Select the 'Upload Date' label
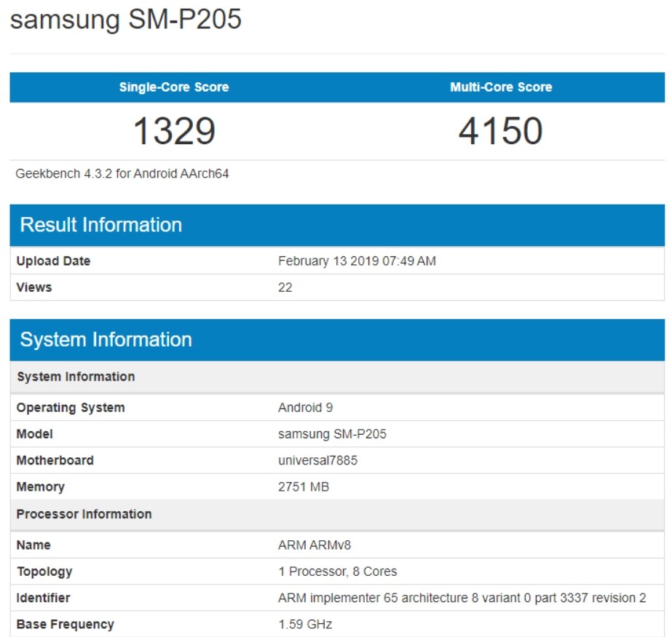The height and width of the screenshot is (637, 672). tap(53, 261)
